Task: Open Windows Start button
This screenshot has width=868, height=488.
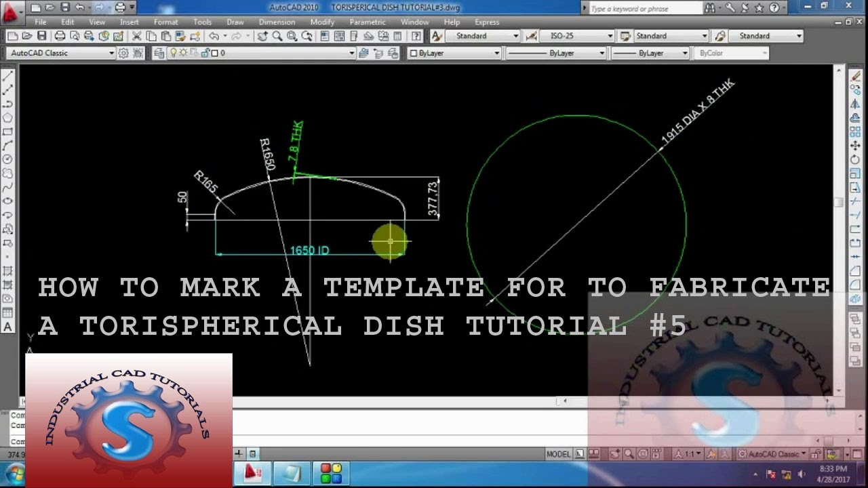Action: tap(14, 472)
